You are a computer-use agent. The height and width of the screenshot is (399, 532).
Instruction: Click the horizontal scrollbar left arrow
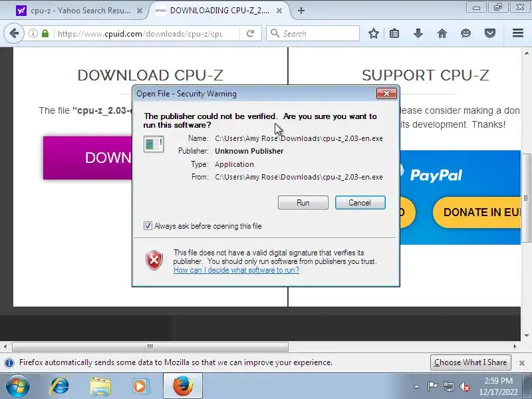coord(5,346)
